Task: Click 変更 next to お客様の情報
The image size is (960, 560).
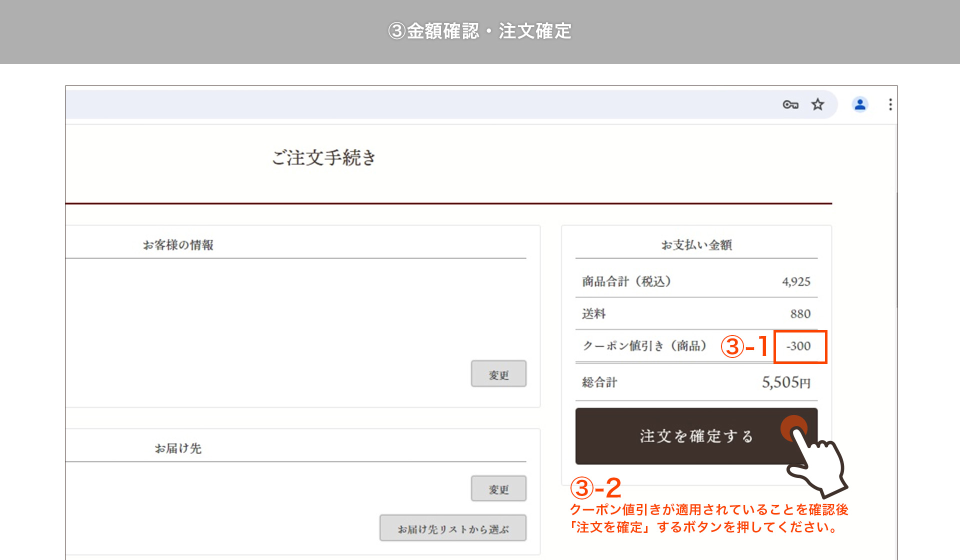Action: point(498,373)
